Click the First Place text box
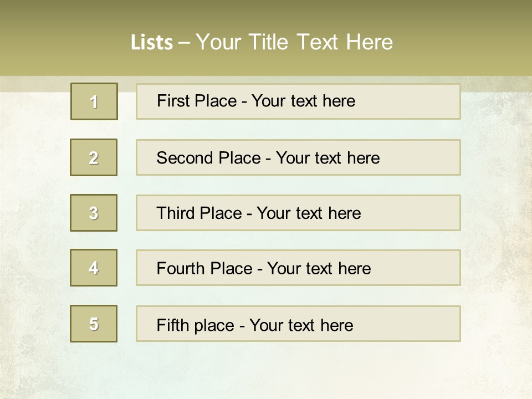Image resolution: width=532 pixels, height=399 pixels. tap(298, 102)
